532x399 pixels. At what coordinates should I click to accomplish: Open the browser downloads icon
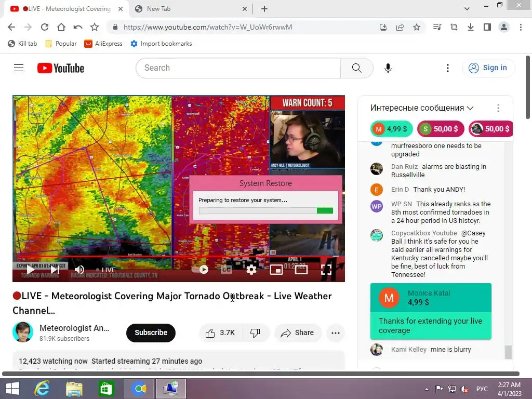point(471,27)
